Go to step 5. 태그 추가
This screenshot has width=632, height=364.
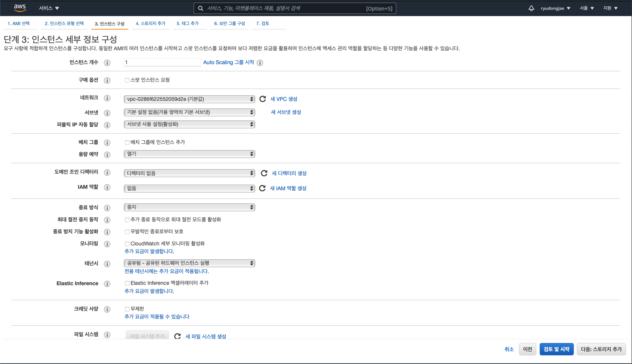point(188,23)
